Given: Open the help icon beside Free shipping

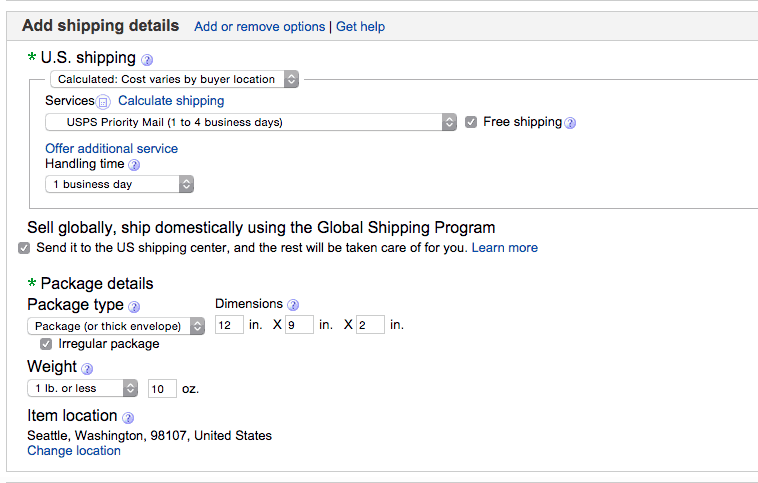Looking at the screenshot, I should [x=570, y=123].
